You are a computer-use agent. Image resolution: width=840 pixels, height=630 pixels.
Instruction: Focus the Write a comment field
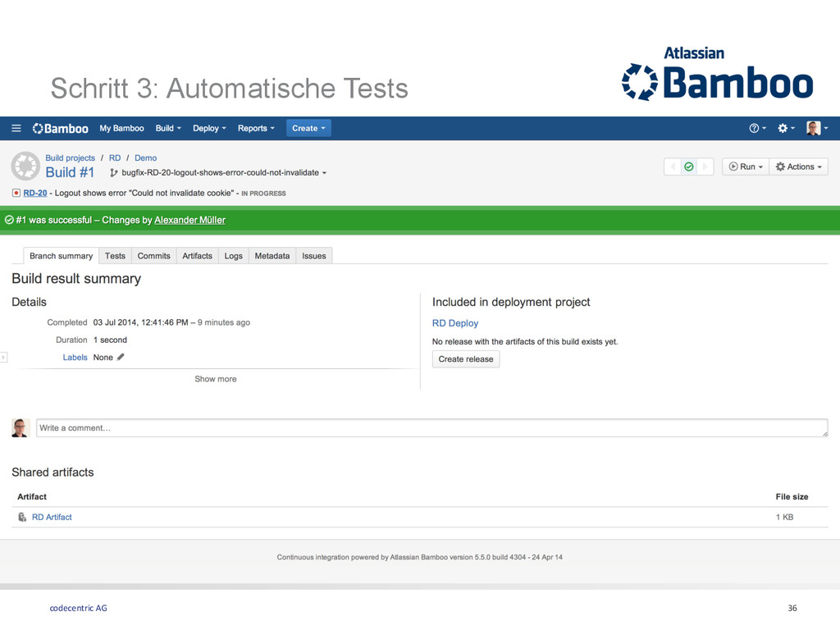click(431, 428)
